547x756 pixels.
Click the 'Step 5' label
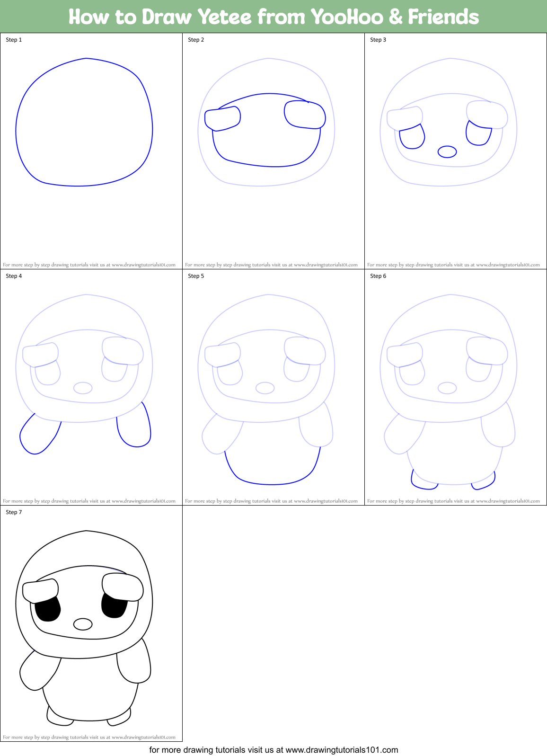(196, 276)
